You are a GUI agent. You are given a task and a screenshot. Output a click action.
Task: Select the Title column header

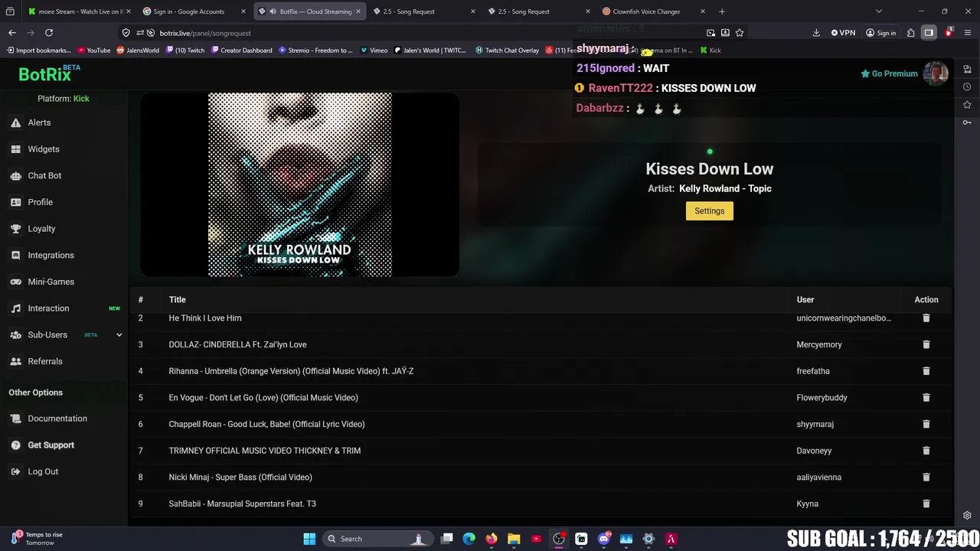[177, 300]
